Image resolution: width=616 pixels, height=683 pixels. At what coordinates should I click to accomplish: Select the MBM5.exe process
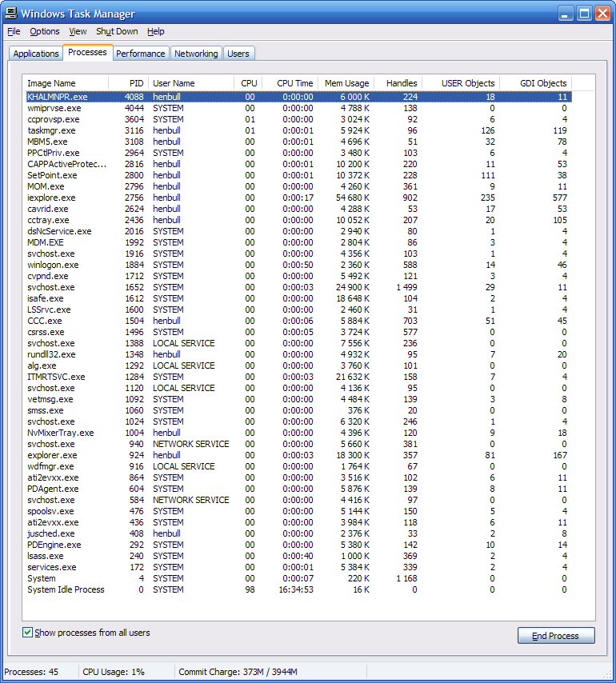pos(298,142)
